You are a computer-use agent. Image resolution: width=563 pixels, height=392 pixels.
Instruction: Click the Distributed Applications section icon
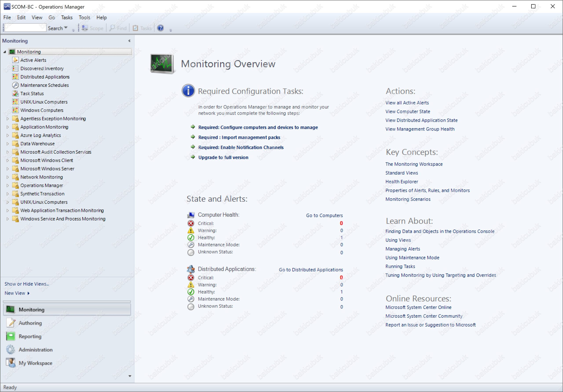[x=191, y=269]
